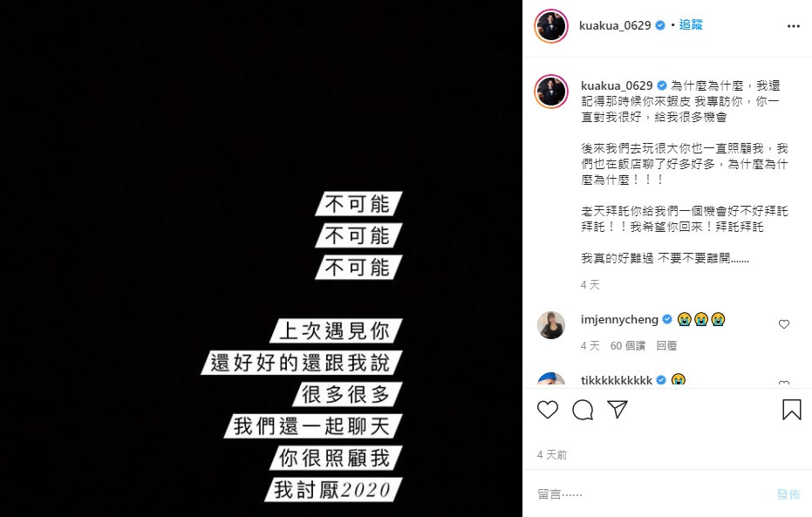812x517 pixels.
Task: Share the post via paper plane icon
Action: point(618,410)
